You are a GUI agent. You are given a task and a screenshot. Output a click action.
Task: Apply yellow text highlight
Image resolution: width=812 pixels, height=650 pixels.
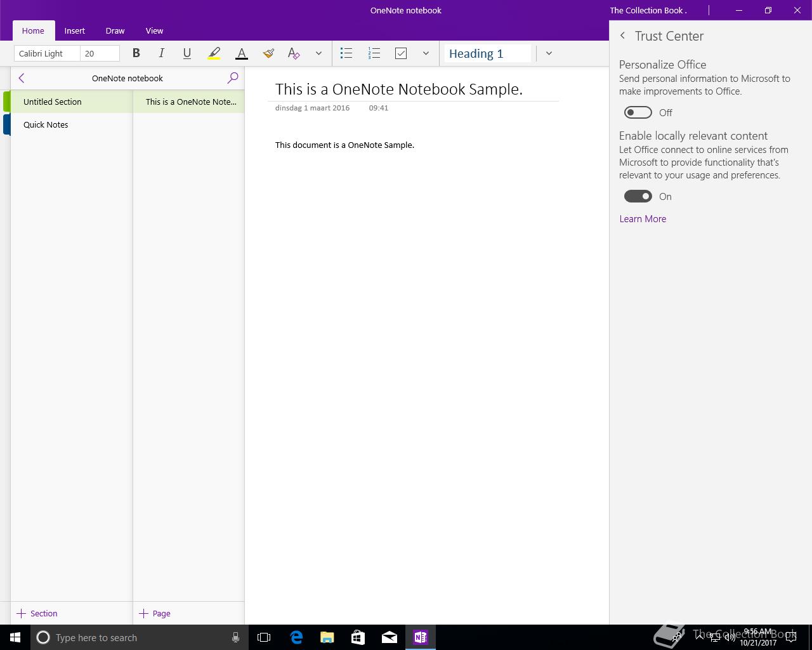214,53
